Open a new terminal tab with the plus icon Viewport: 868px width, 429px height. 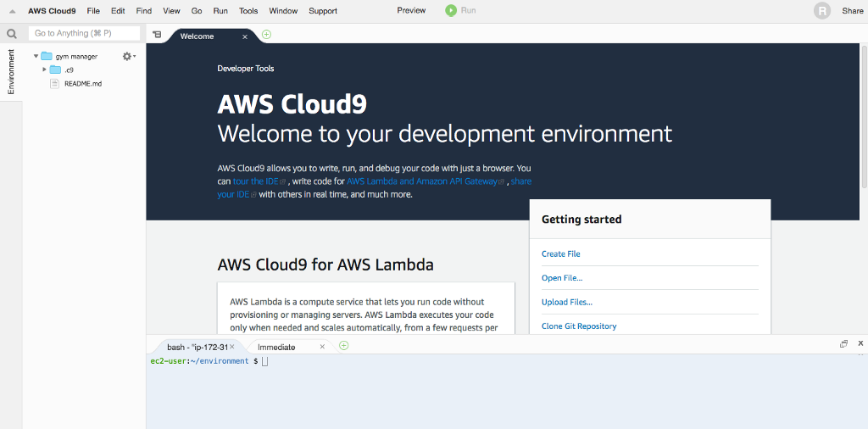(x=343, y=346)
